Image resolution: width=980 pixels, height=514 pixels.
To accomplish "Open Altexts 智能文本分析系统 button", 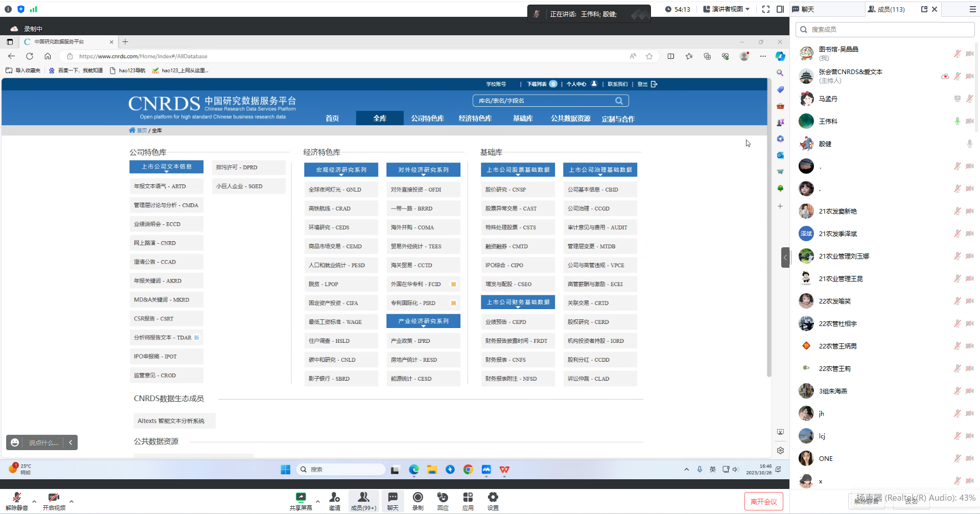I will [174, 421].
